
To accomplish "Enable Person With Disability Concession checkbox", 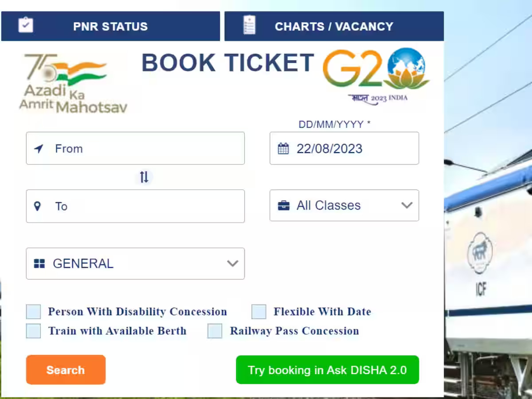I will point(34,312).
